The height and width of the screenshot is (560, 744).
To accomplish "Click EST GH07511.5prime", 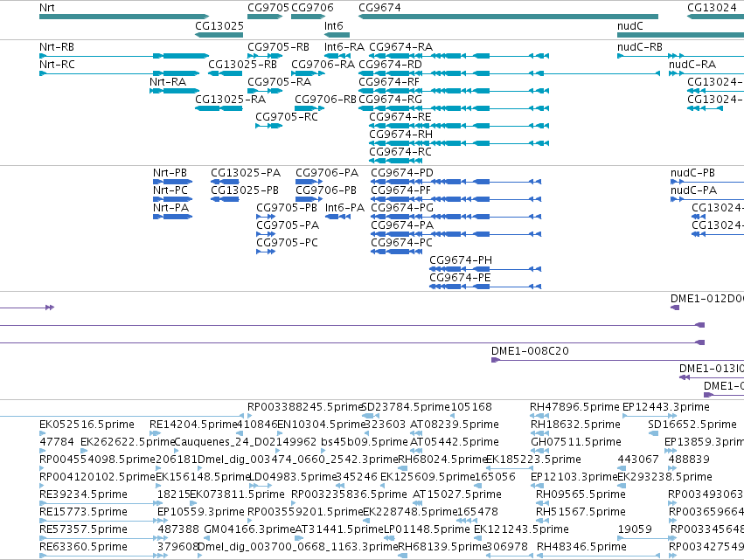I will [x=576, y=442].
